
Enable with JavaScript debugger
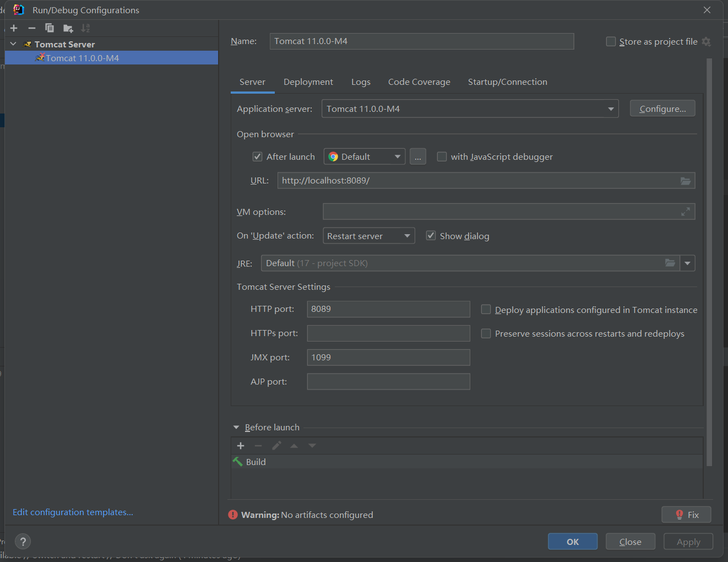click(x=442, y=156)
